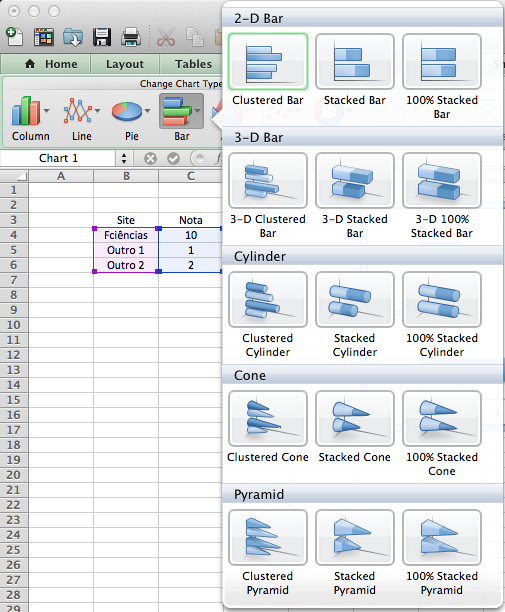Choose the Stacked Cylinder chart
The width and height of the screenshot is (505, 612).
pos(355,299)
